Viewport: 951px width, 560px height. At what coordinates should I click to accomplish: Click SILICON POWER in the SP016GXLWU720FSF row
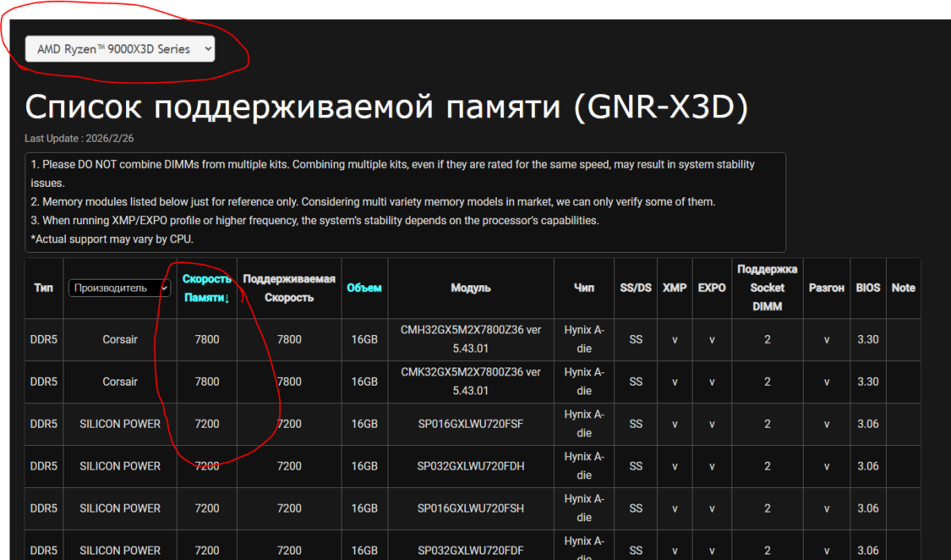(x=120, y=424)
